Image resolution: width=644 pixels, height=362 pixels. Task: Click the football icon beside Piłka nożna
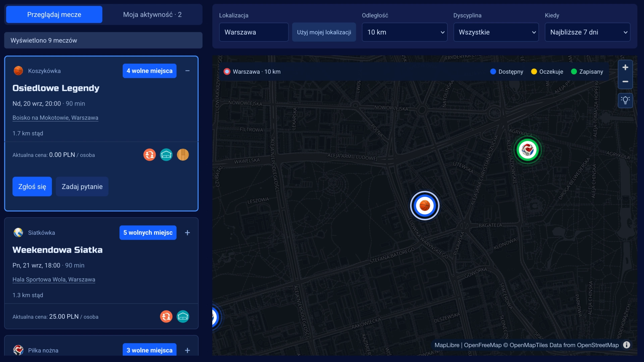[x=18, y=350]
